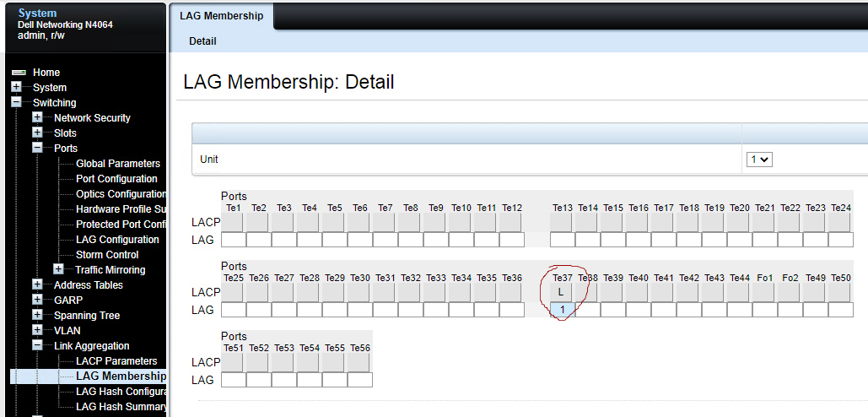Open the Detail sub-tab
This screenshot has width=868, height=417.
click(202, 41)
